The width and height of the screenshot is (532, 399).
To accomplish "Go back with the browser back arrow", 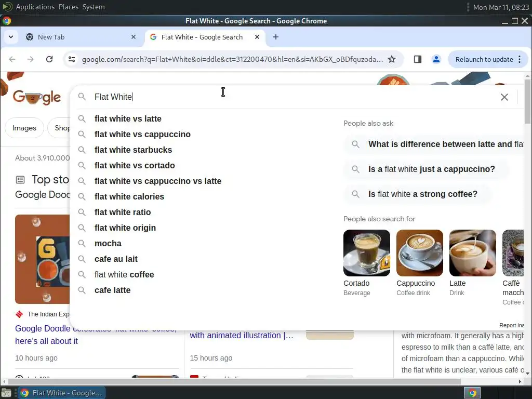I will (x=12, y=59).
